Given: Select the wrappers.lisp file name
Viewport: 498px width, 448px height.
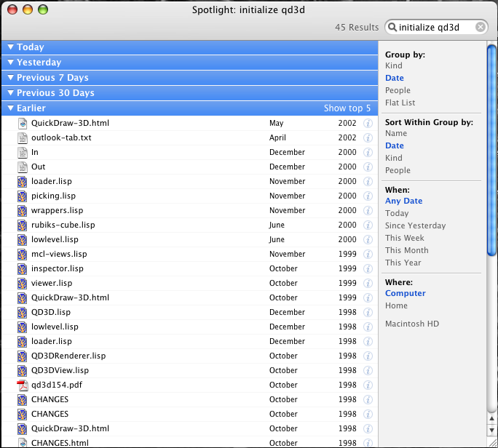Looking at the screenshot, I should tap(58, 211).
